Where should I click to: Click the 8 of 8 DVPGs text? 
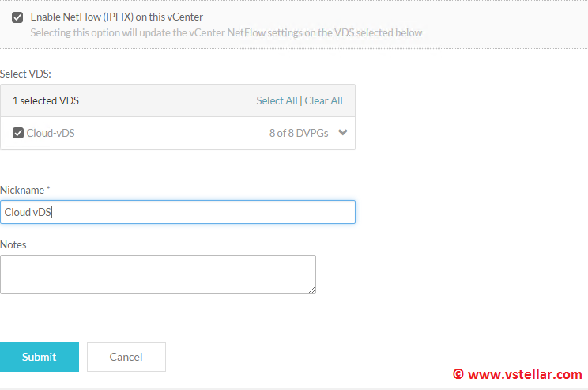coord(299,133)
